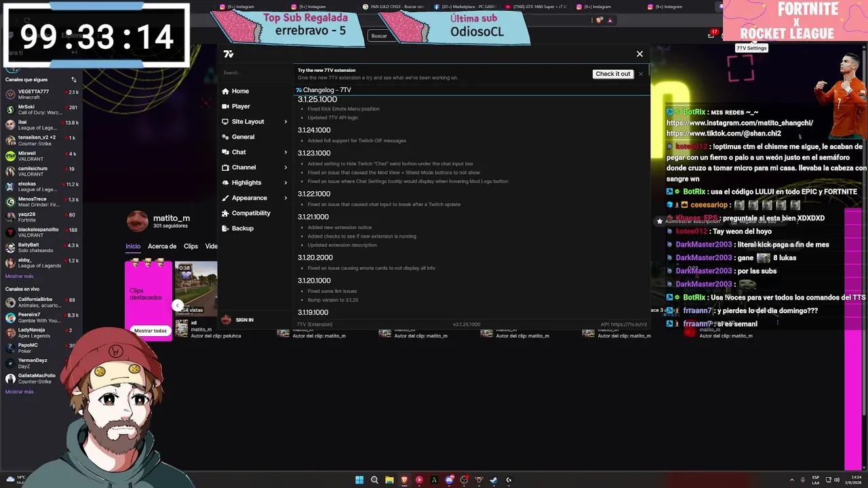868x488 pixels.
Task: Open ibai channel in sidebar
Action: pos(42,125)
